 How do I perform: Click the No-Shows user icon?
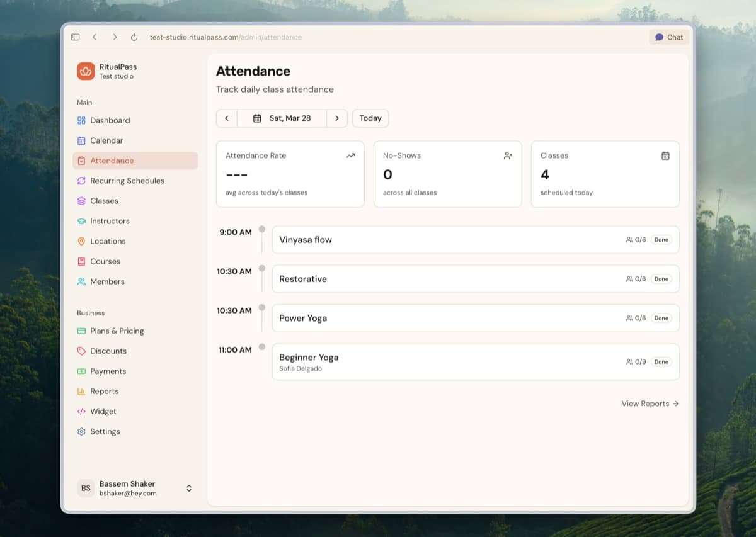click(x=508, y=155)
